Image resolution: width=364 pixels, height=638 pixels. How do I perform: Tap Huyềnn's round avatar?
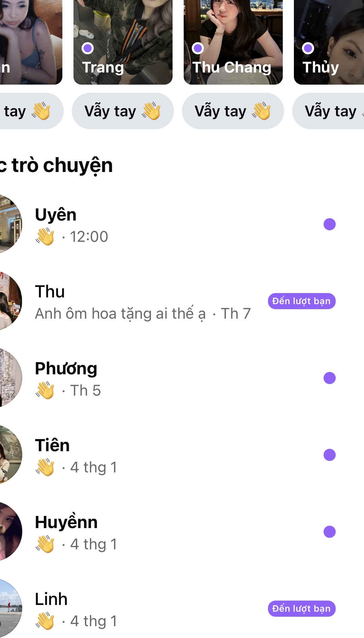(9, 532)
